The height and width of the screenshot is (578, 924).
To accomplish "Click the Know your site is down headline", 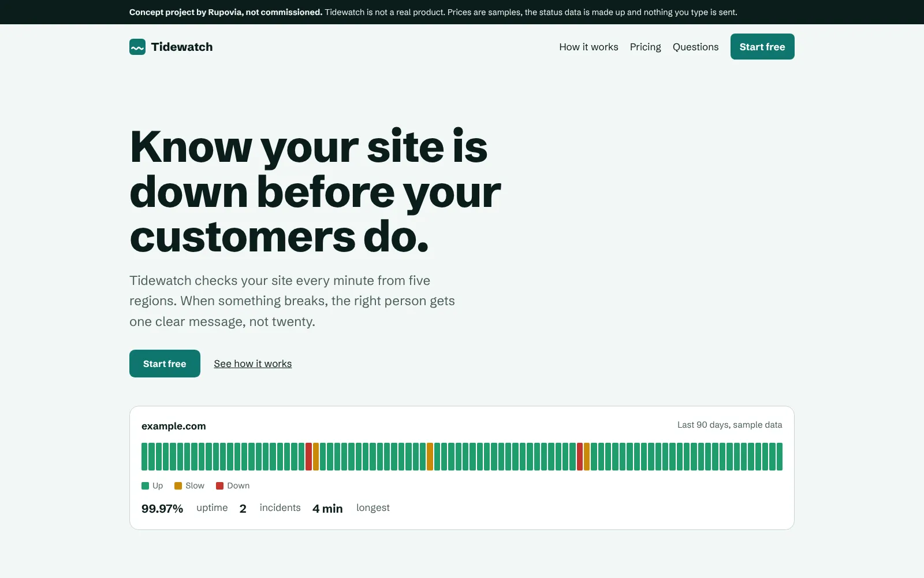I will click(315, 191).
